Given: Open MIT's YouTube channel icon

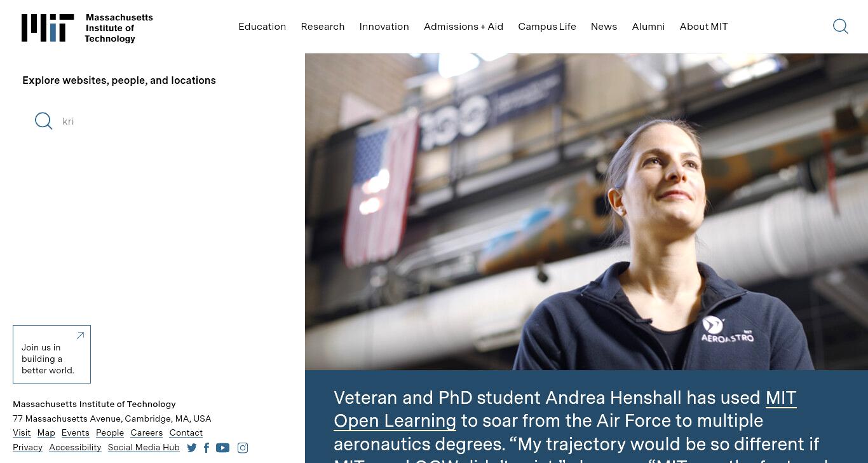Looking at the screenshot, I should pos(222,448).
